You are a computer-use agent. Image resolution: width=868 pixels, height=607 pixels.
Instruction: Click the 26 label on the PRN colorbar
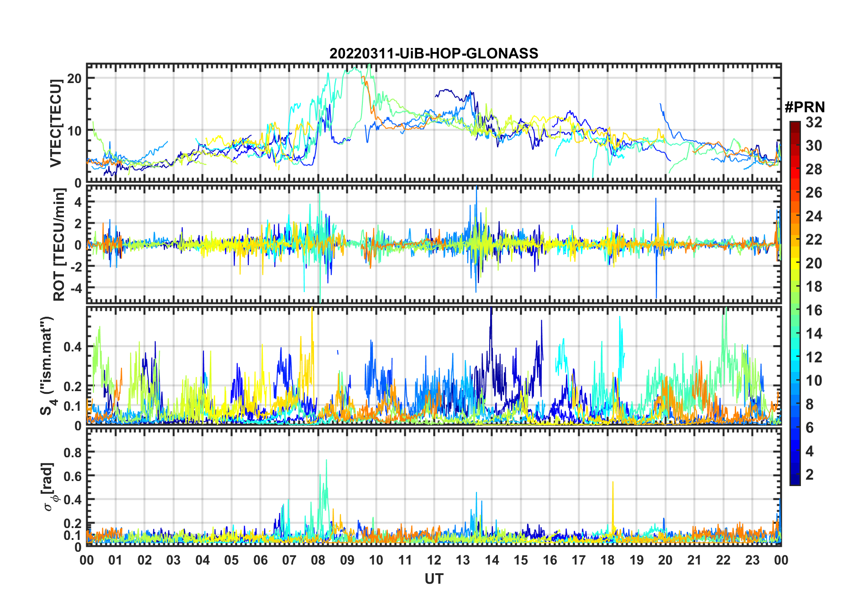(814, 193)
